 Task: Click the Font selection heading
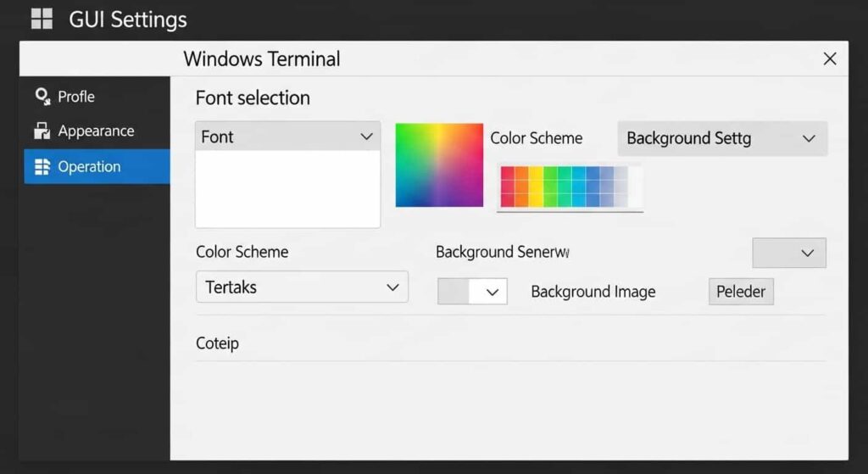(253, 98)
